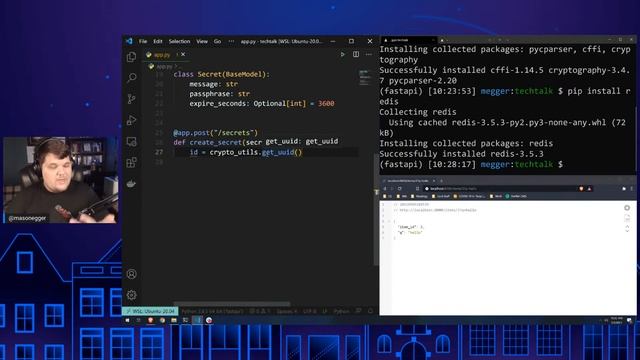Close the app.py editor tab
Viewport: 640px width, 360px height.
click(183, 54)
